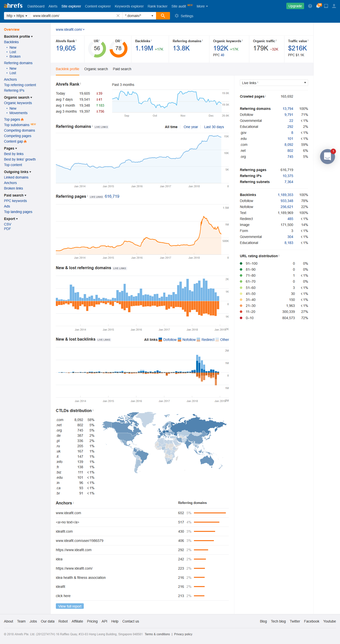Click the green Upgrade button

pos(295,6)
